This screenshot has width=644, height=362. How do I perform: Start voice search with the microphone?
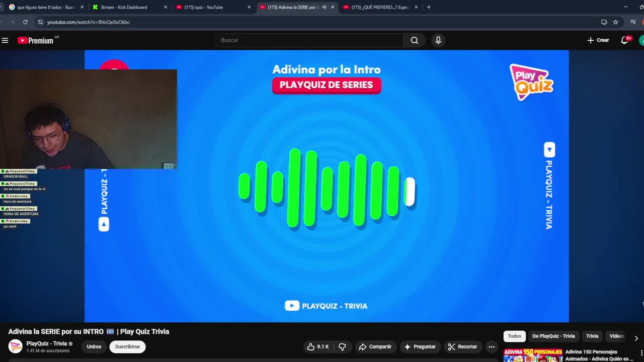438,40
